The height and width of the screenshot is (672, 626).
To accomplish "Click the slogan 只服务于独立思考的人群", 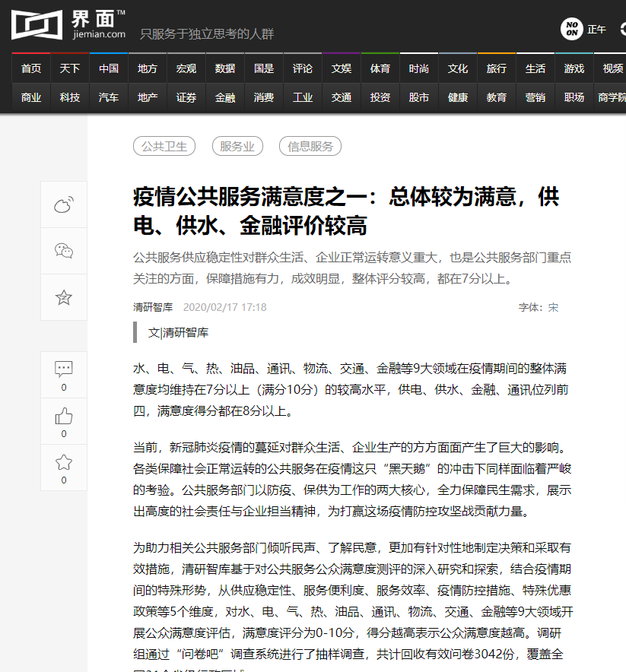I will [207, 34].
